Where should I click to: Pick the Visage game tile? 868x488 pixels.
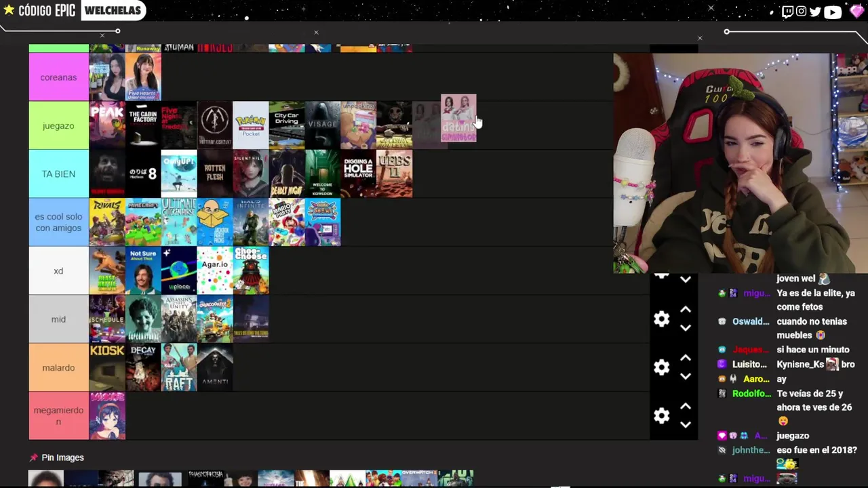click(323, 125)
